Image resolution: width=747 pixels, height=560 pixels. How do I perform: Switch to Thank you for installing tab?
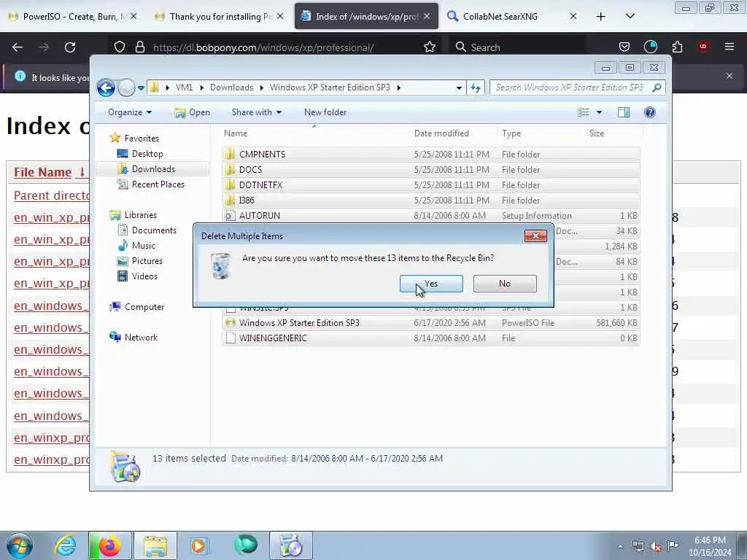[x=219, y=17]
